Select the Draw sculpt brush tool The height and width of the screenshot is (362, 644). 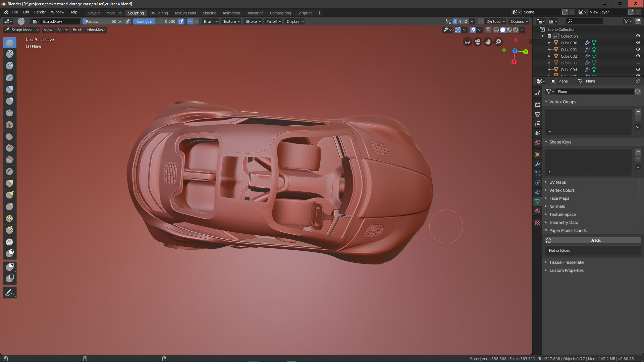10,43
